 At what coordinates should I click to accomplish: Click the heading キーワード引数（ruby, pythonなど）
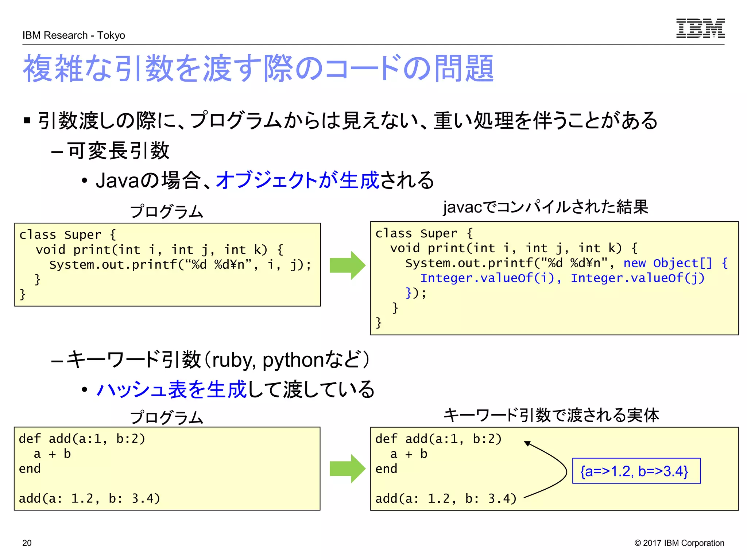click(219, 360)
